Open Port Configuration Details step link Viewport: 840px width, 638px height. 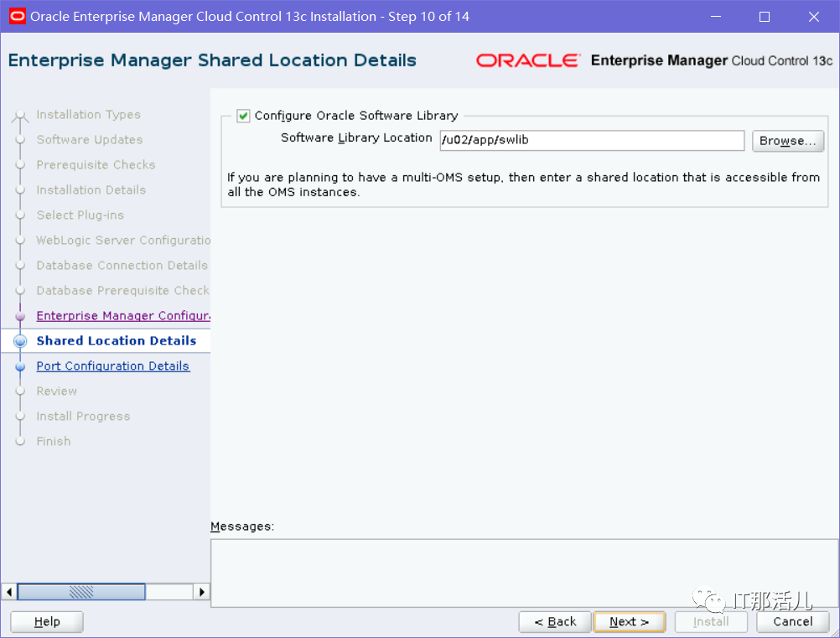tap(113, 366)
